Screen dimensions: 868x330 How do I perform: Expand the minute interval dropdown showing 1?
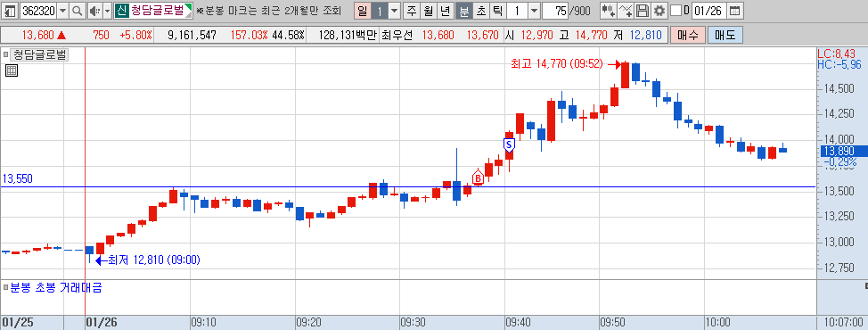(534, 11)
